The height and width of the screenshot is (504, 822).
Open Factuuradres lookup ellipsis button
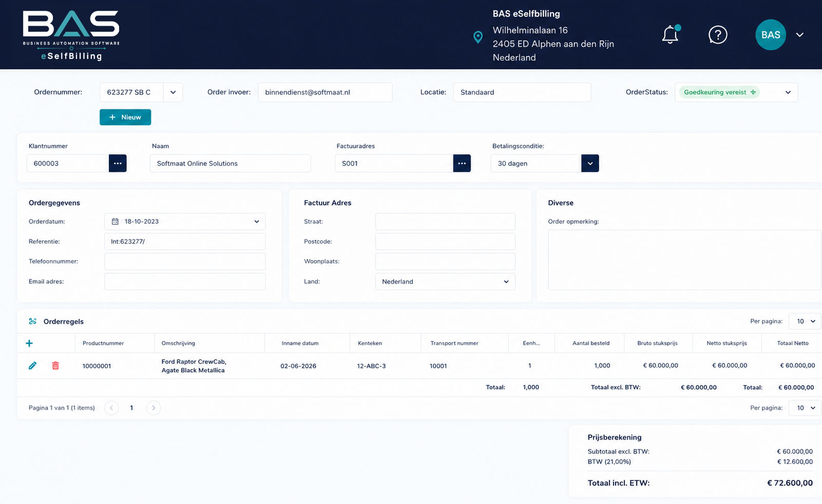click(x=462, y=163)
